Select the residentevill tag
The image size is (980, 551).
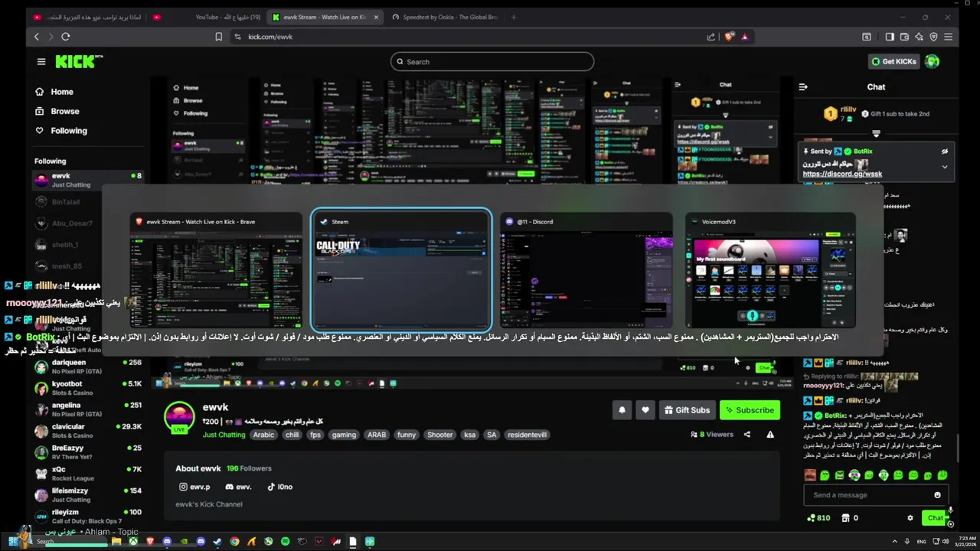pyautogui.click(x=527, y=435)
